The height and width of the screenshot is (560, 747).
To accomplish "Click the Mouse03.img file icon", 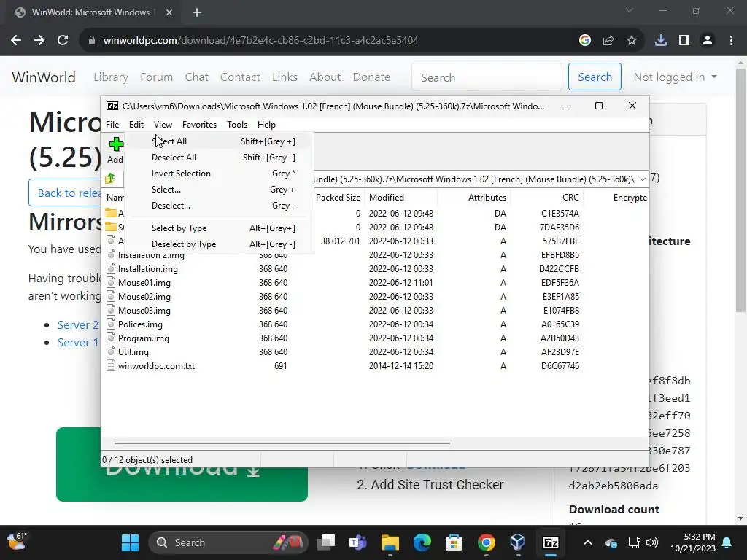I will [x=111, y=310].
